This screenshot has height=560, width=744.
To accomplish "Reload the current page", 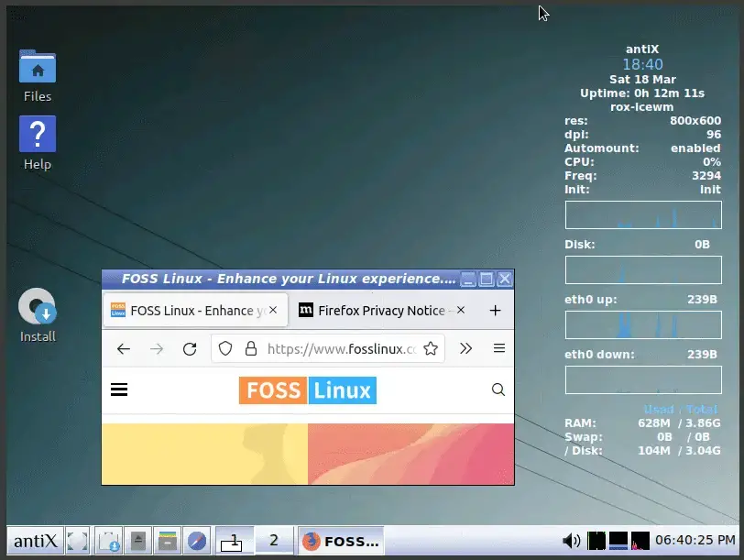I will (190, 349).
